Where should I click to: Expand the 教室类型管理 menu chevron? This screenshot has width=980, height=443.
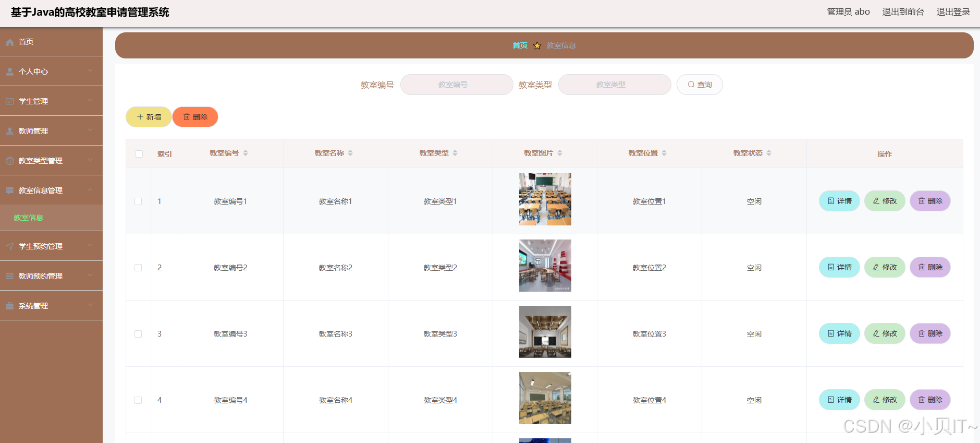pos(90,160)
